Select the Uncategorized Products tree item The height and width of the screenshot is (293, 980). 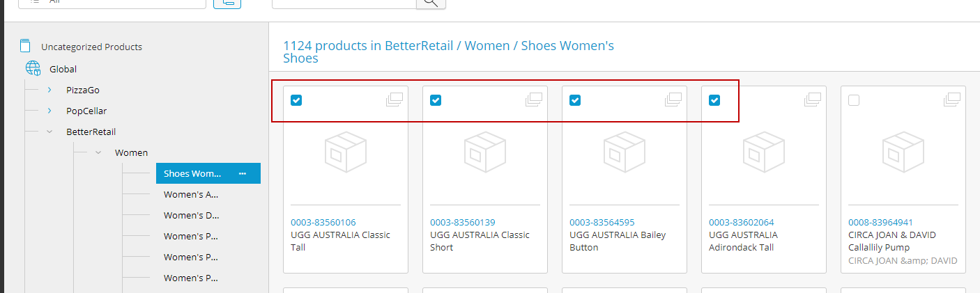point(91,47)
